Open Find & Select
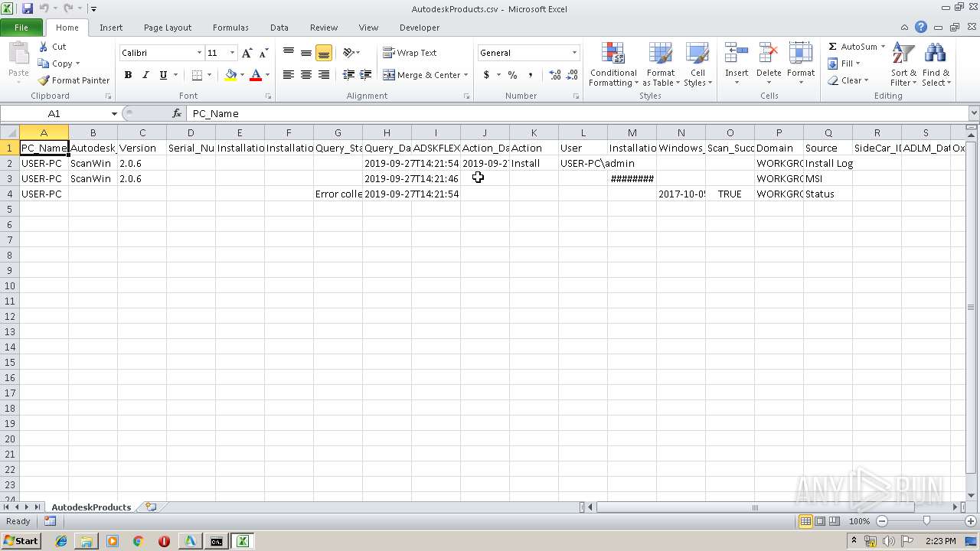The width and height of the screenshot is (980, 551). [936, 65]
